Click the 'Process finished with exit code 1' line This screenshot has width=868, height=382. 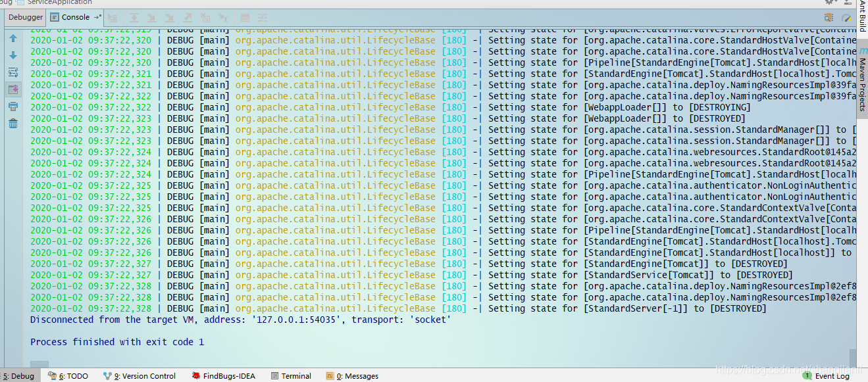click(117, 342)
